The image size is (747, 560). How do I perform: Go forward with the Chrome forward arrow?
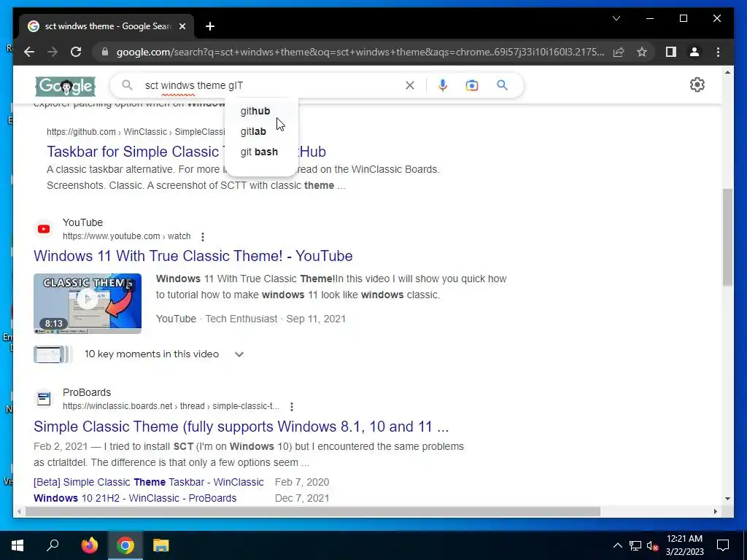[53, 52]
